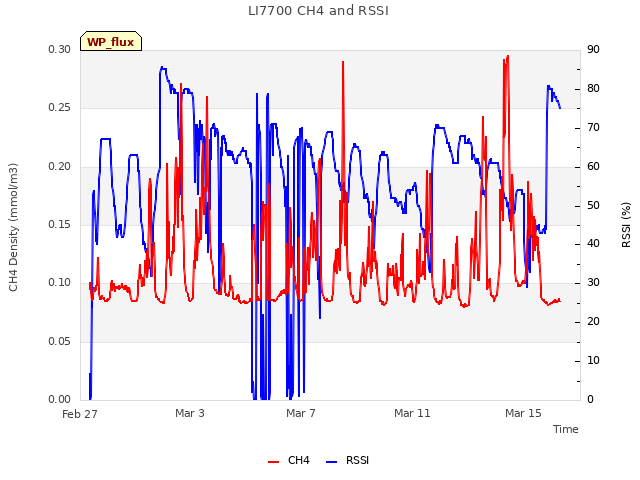Click the Mar 15 x-axis tick label
The image size is (640, 480).
(x=523, y=413)
